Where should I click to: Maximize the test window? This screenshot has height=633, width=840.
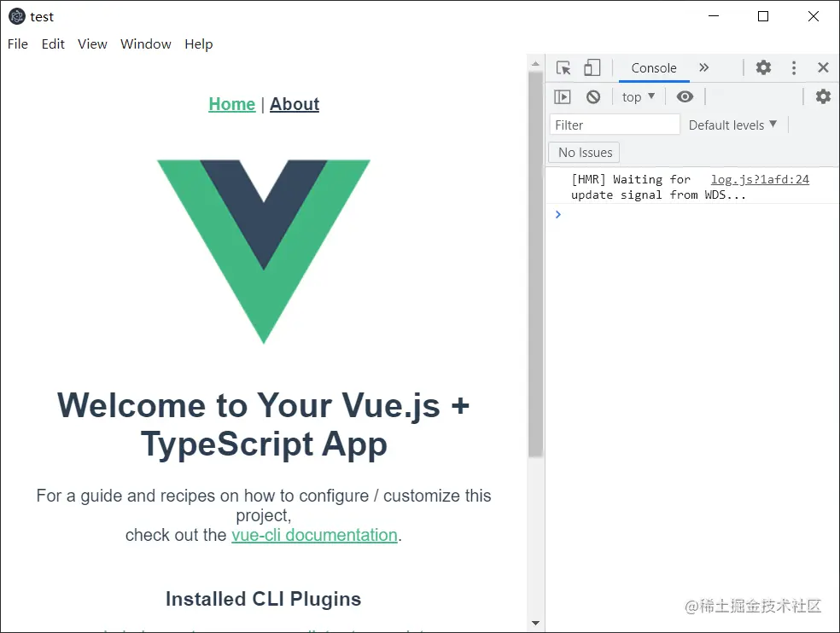point(763,16)
